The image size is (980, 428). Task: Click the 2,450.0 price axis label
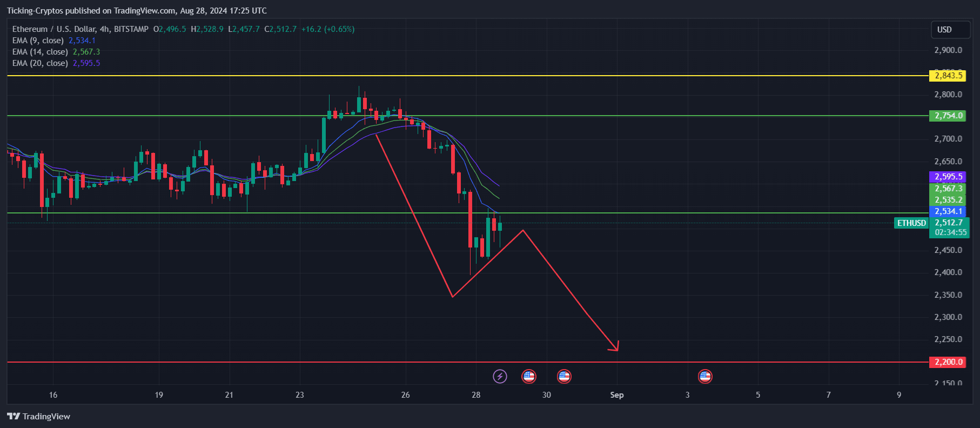pyautogui.click(x=948, y=250)
